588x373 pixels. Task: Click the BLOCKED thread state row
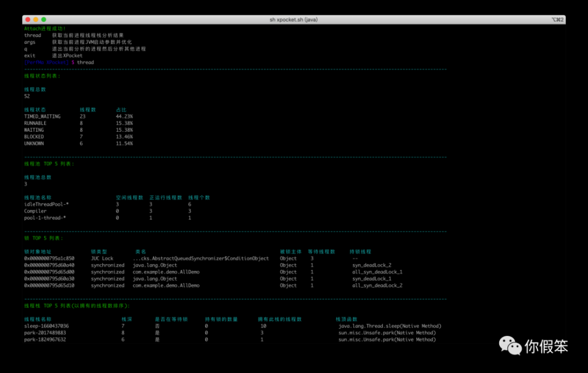click(35, 136)
